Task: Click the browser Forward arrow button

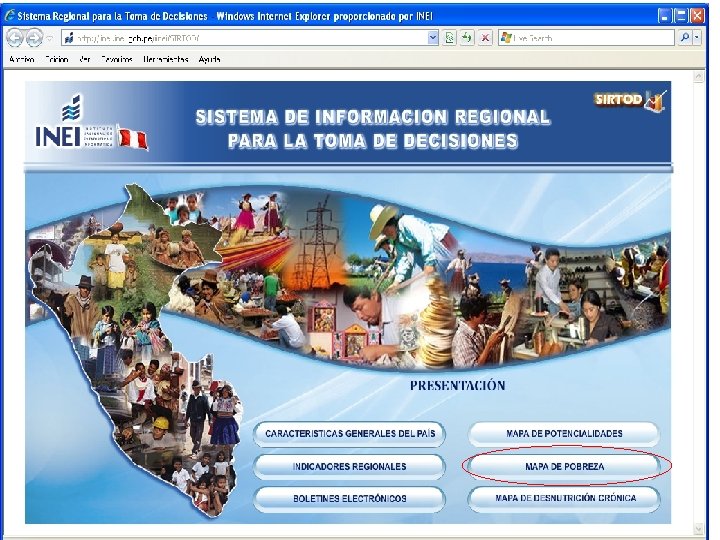Action: [34, 38]
